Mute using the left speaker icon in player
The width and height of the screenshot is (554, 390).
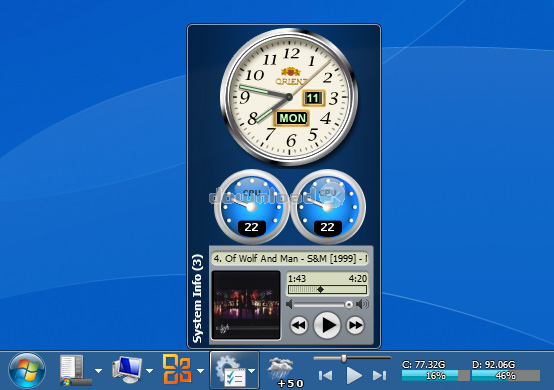[x=289, y=304]
